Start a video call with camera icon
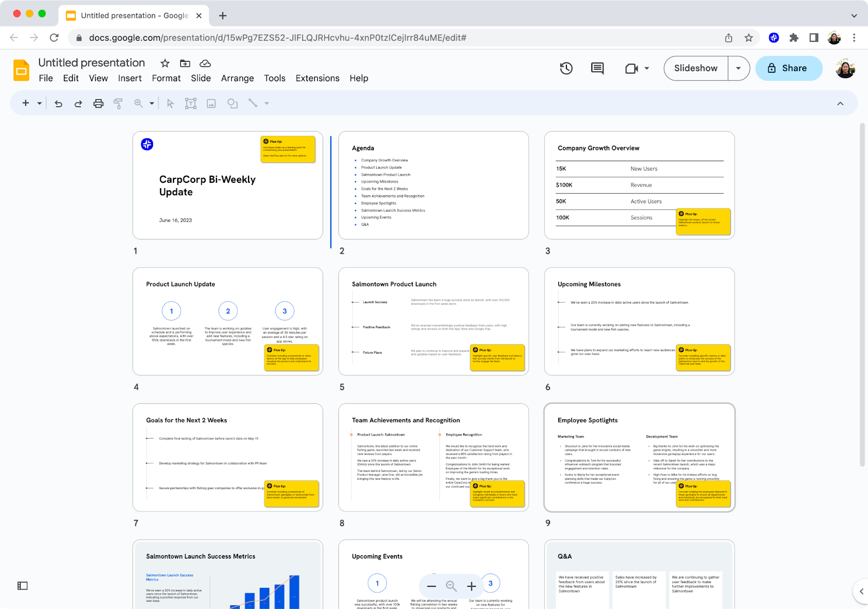This screenshot has height=609, width=868. pyautogui.click(x=631, y=68)
